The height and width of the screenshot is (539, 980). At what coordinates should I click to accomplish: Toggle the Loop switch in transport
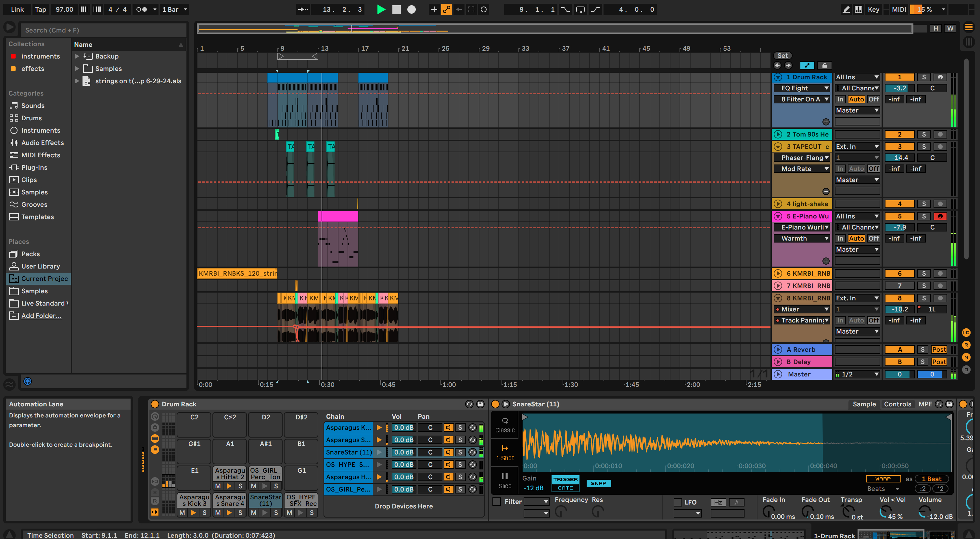580,9
